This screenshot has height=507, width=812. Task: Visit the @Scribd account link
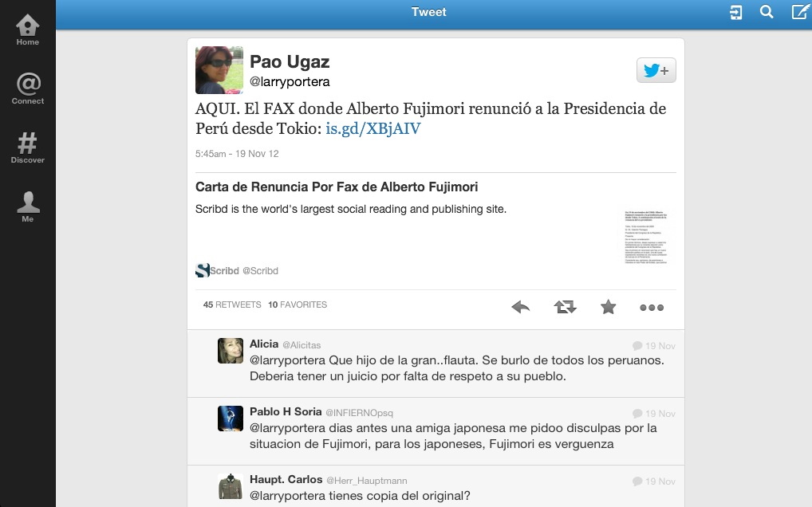coord(260,270)
